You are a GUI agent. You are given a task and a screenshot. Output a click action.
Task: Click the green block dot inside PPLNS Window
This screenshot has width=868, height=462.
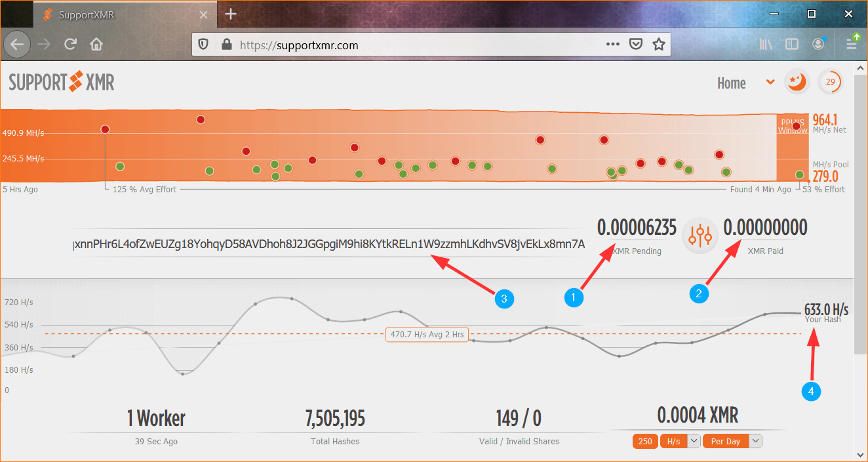[799, 175]
